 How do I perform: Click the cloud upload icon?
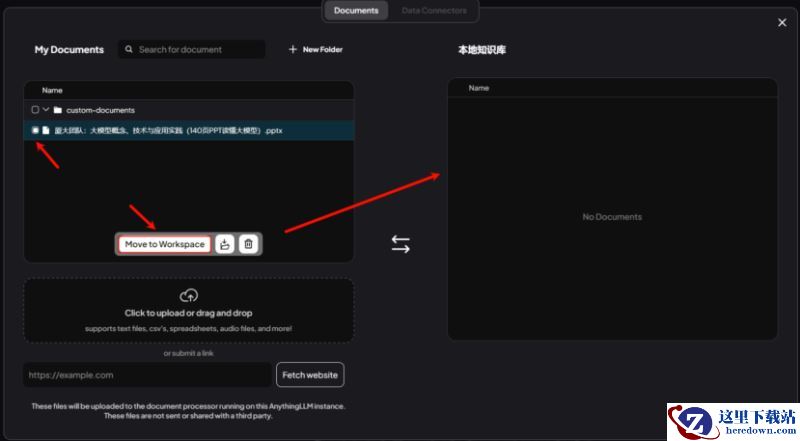pos(188,295)
